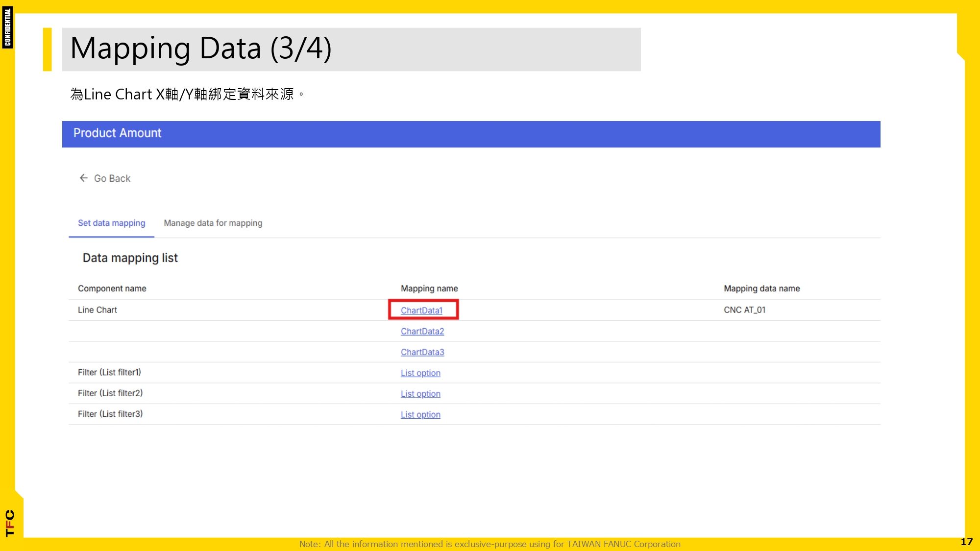Screen dimensions: 980x551
Task: Open List option for Filter List filter1
Action: point(420,373)
